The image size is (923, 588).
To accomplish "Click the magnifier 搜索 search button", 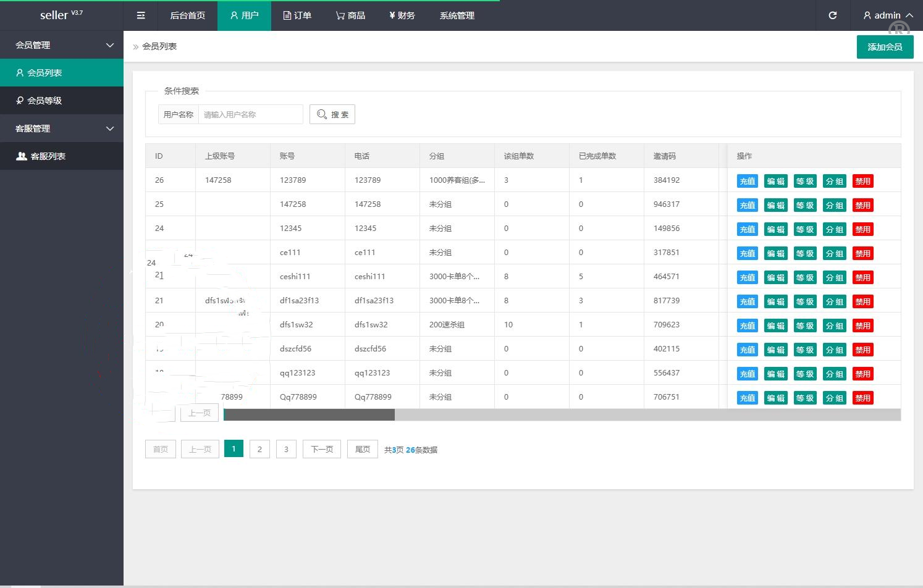I will pos(332,114).
